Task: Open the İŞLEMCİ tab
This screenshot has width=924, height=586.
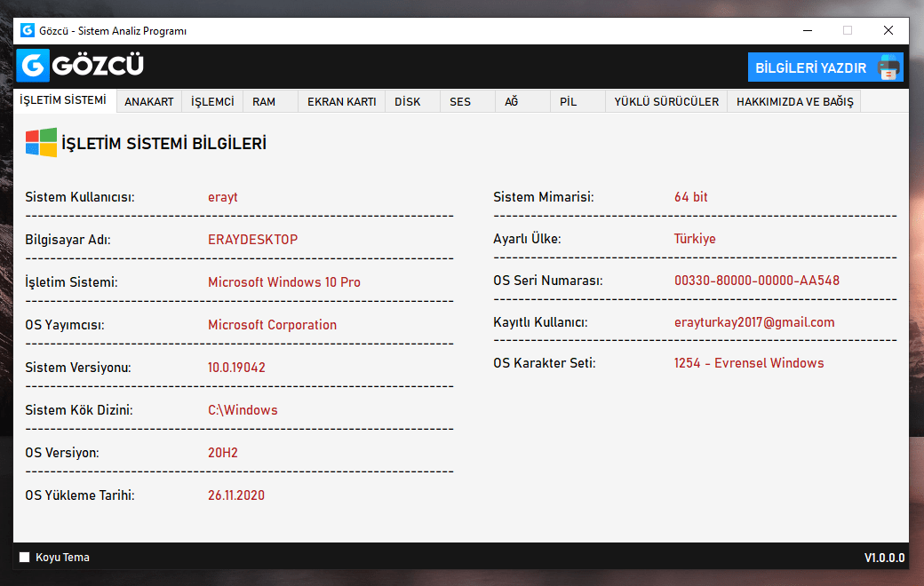Action: tap(212, 102)
